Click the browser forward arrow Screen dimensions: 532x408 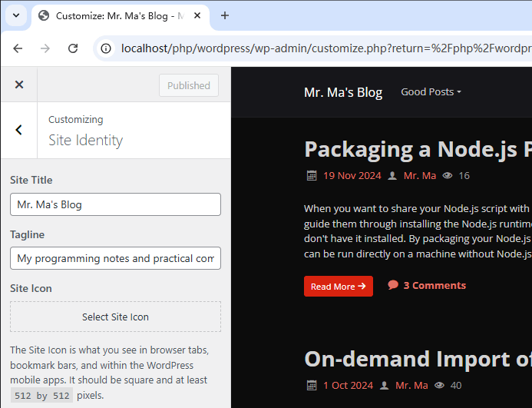pos(45,48)
